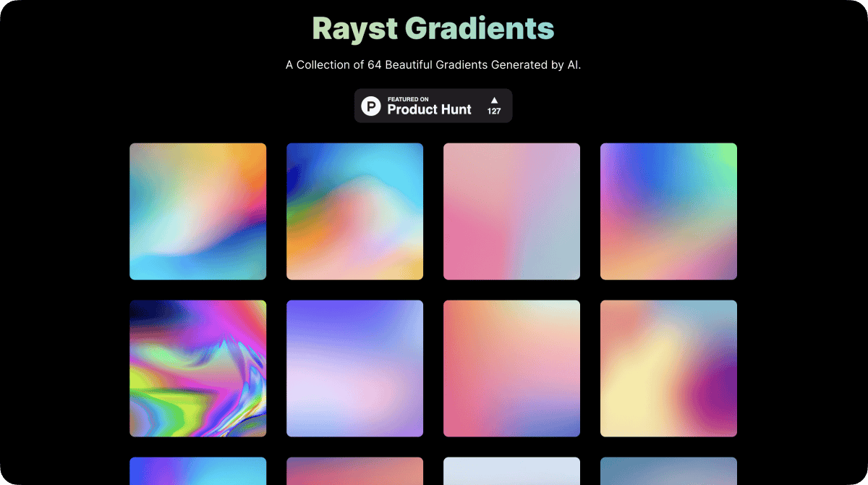Screen dimensions: 868x485
Task: Click the Product Hunt 'P' logo icon
Action: pos(371,106)
